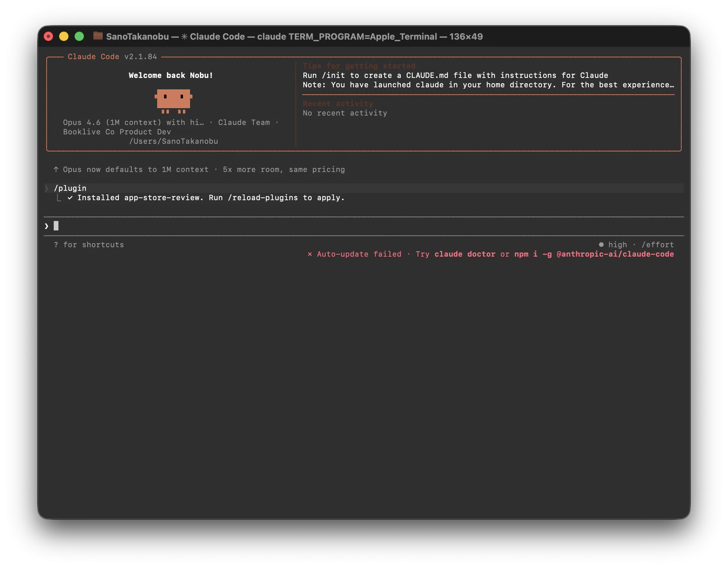
Task: Close the terminal window with the red button
Action: click(49, 36)
